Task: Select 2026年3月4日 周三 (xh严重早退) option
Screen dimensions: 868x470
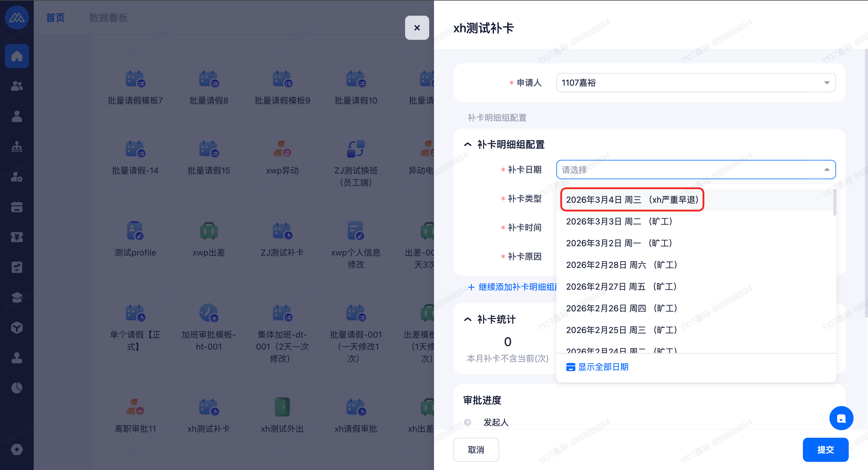Action: (632, 200)
